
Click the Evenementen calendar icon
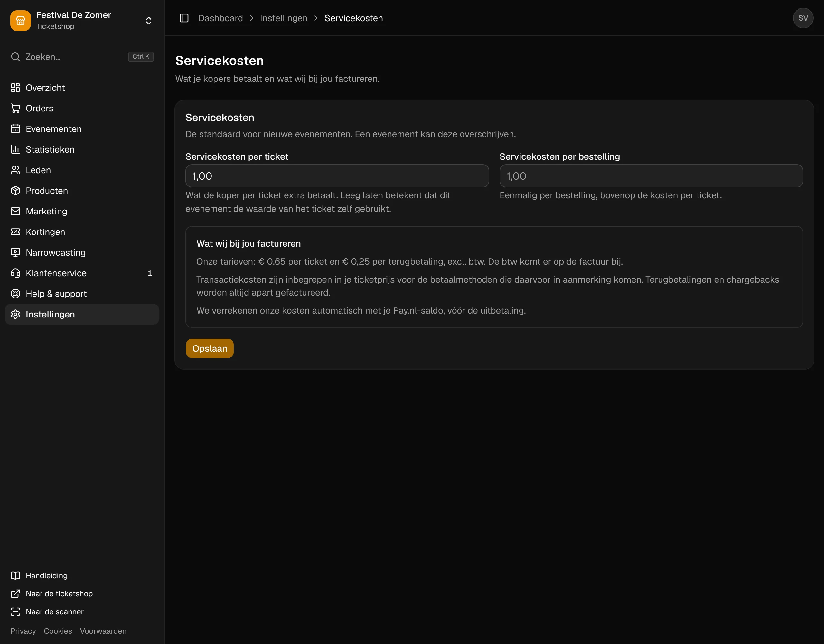(x=15, y=129)
